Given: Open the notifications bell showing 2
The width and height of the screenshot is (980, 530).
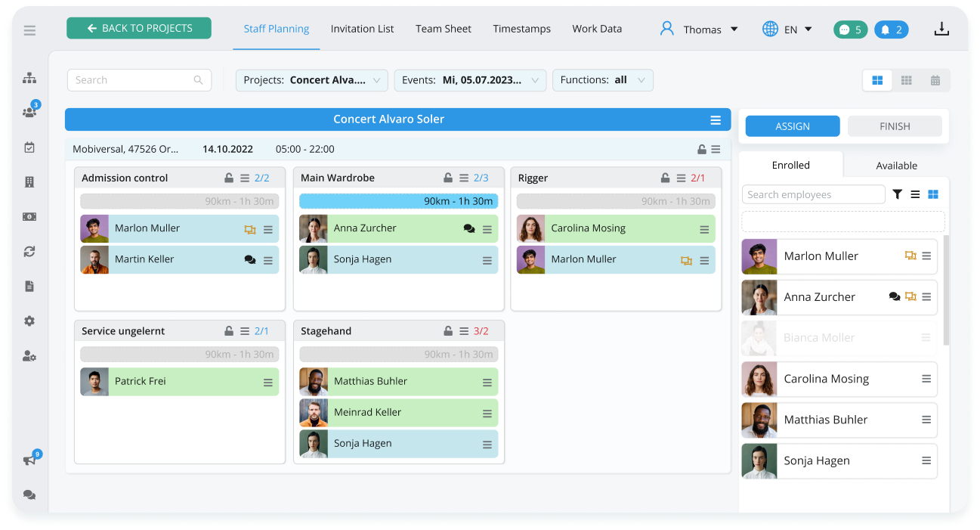Looking at the screenshot, I should (x=891, y=29).
